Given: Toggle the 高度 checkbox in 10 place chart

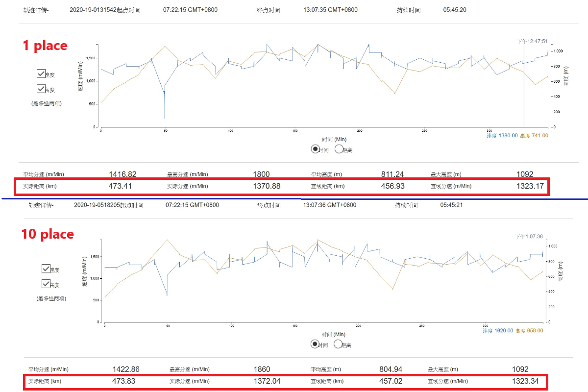Looking at the screenshot, I should pos(46,283).
